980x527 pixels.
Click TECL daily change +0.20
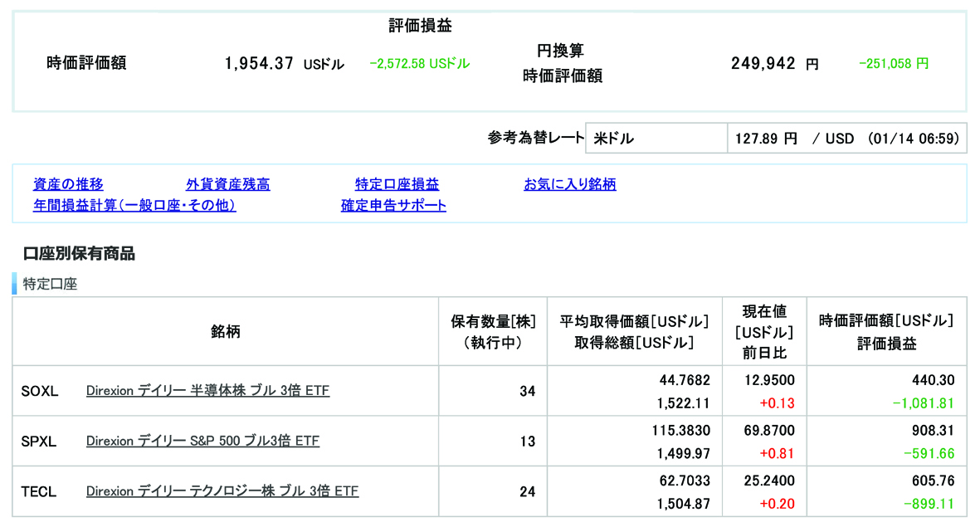coord(777,504)
